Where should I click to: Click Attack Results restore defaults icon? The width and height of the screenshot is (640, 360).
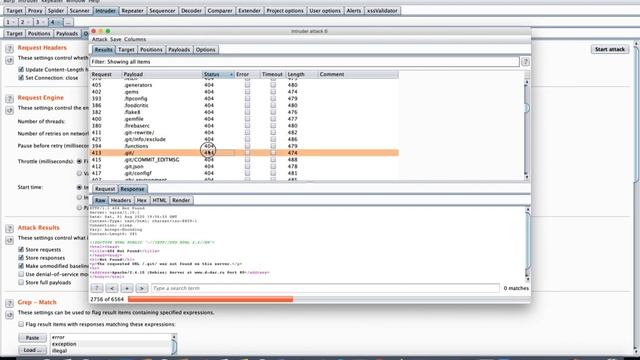pyautogui.click(x=9, y=240)
